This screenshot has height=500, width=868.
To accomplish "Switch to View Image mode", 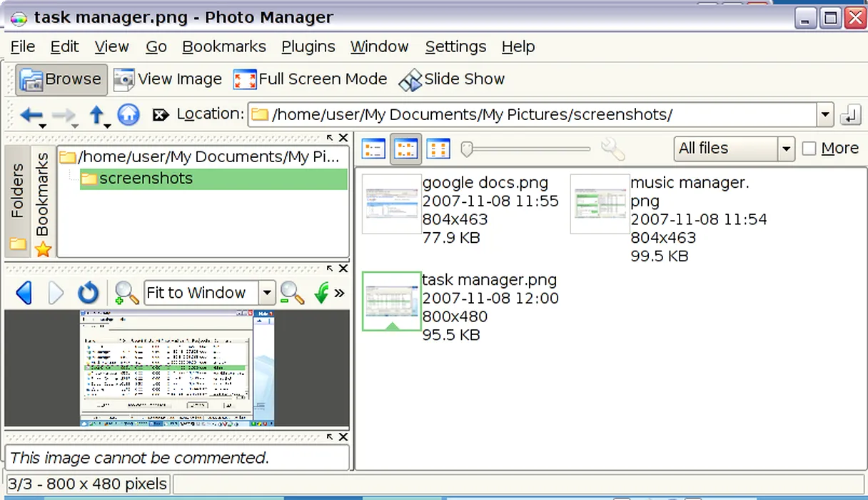I will (x=168, y=79).
